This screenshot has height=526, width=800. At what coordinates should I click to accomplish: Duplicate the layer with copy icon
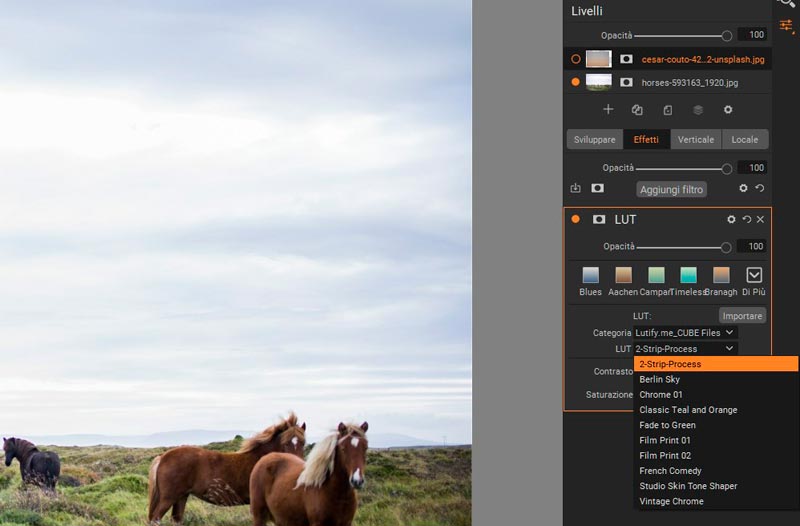pyautogui.click(x=637, y=110)
